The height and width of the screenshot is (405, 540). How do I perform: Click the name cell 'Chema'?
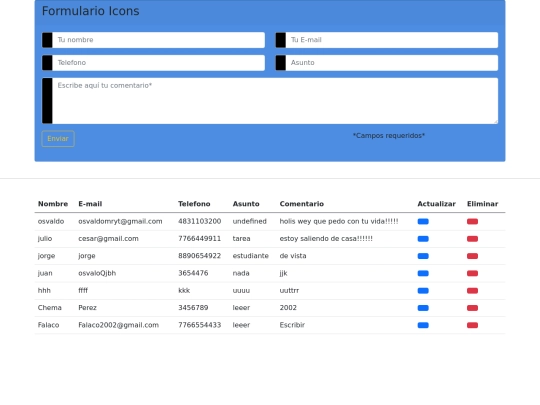pyautogui.click(x=50, y=308)
